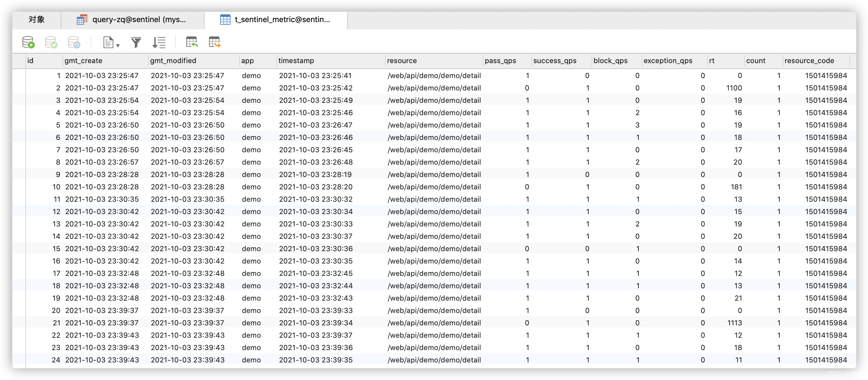Click gmt_create cell of row 20
Image resolution: width=868 pixels, height=380 pixels.
pyautogui.click(x=102, y=310)
